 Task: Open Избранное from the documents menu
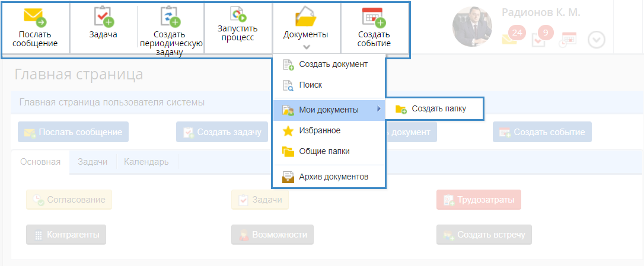point(320,130)
